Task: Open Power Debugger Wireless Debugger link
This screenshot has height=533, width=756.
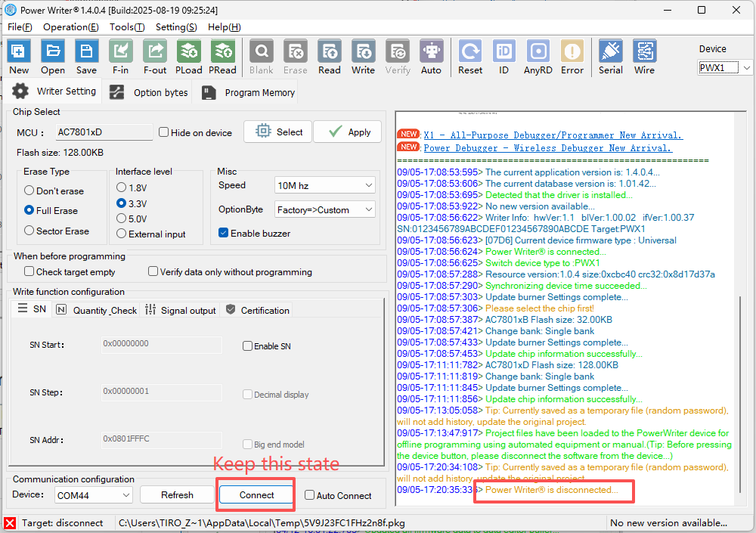Action: point(547,148)
